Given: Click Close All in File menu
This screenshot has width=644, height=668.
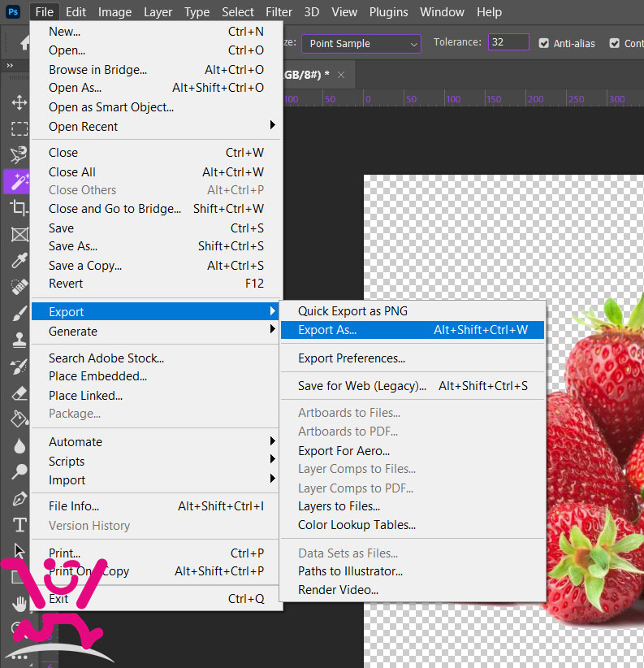Looking at the screenshot, I should pyautogui.click(x=156, y=172).
